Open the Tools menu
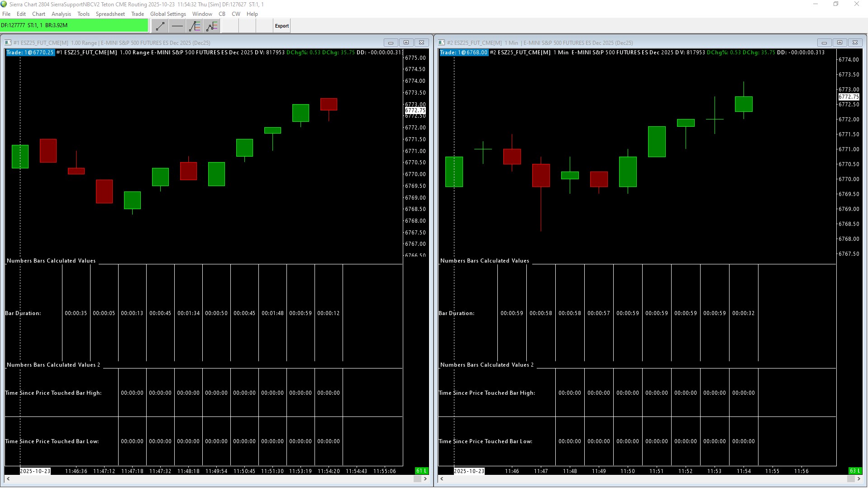 pyautogui.click(x=83, y=14)
